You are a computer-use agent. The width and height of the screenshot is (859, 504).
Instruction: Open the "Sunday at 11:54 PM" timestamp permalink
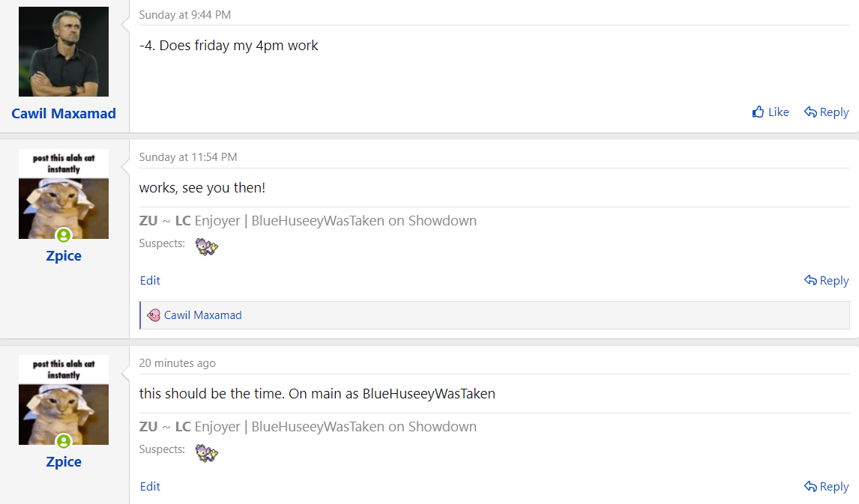click(x=188, y=157)
